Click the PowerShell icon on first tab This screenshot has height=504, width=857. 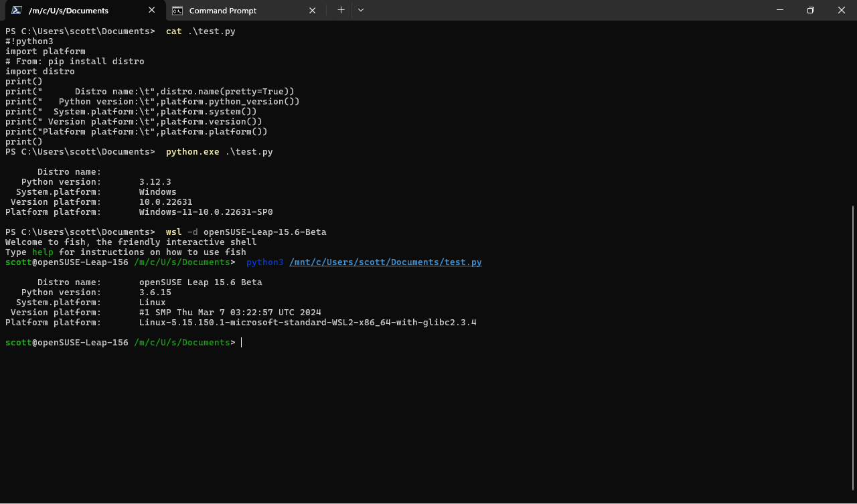click(16, 10)
